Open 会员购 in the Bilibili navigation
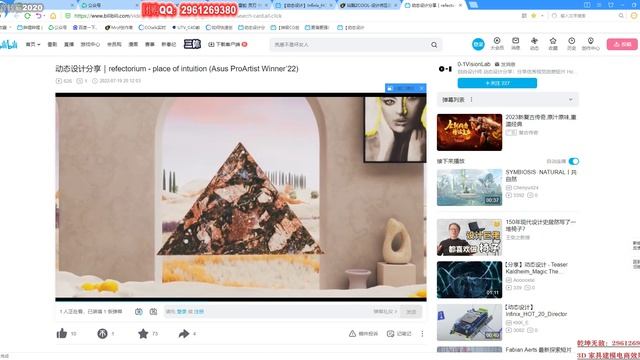This screenshot has height=360, width=640. 114,44
